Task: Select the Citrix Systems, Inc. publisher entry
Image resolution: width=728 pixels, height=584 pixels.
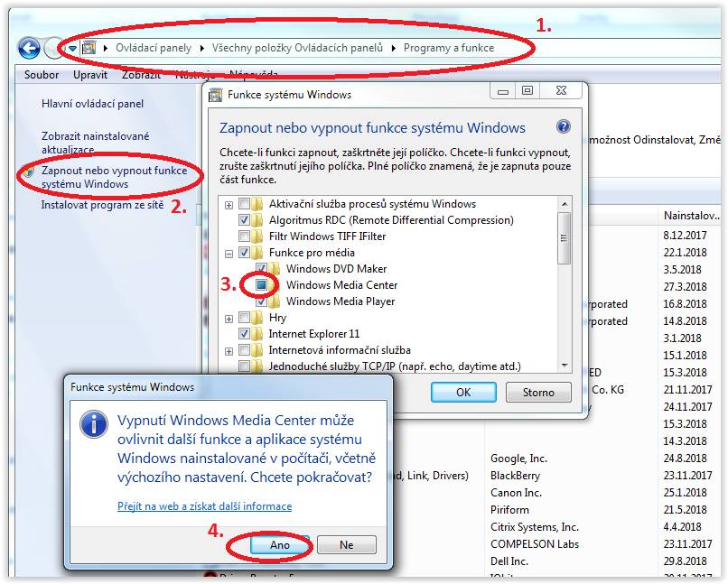Action: [x=535, y=527]
